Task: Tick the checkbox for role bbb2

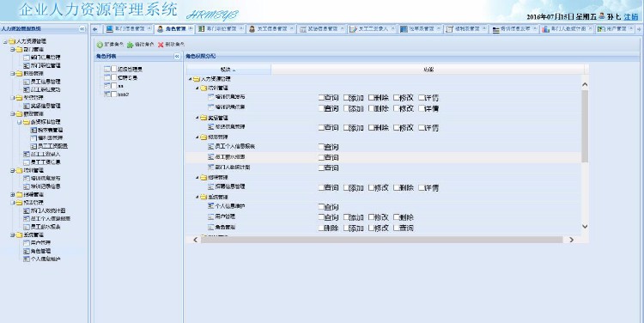Action: point(113,94)
